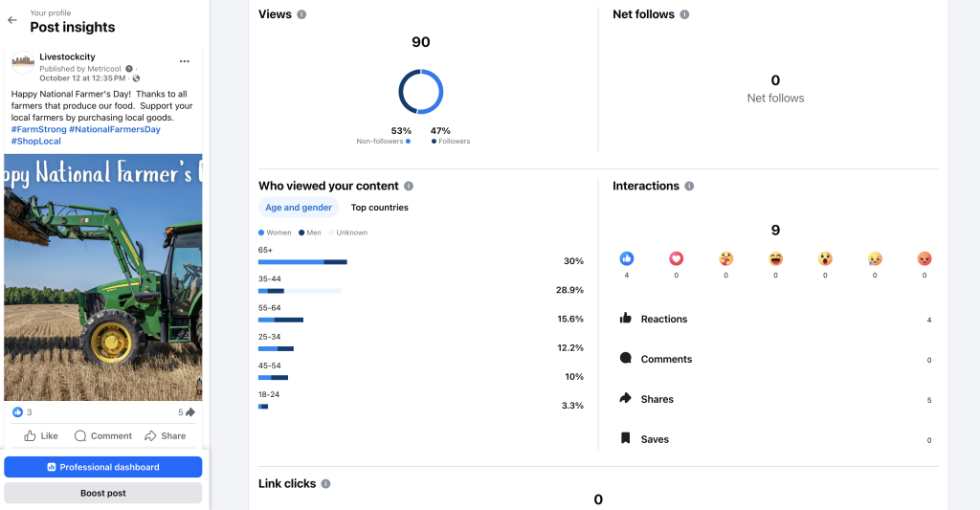Click the back arrow beside Post insights
This screenshot has height=510, width=980.
pyautogui.click(x=11, y=20)
